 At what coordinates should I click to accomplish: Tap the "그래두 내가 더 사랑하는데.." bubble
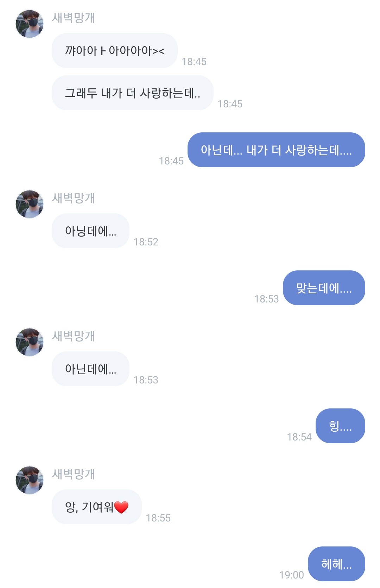click(x=132, y=93)
